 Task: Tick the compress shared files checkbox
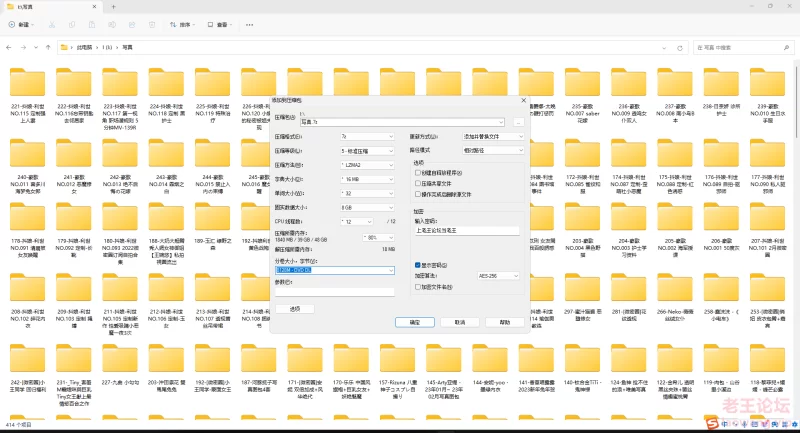tap(418, 184)
